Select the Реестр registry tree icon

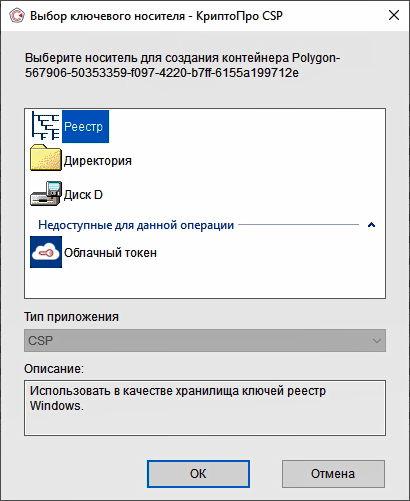(46, 126)
